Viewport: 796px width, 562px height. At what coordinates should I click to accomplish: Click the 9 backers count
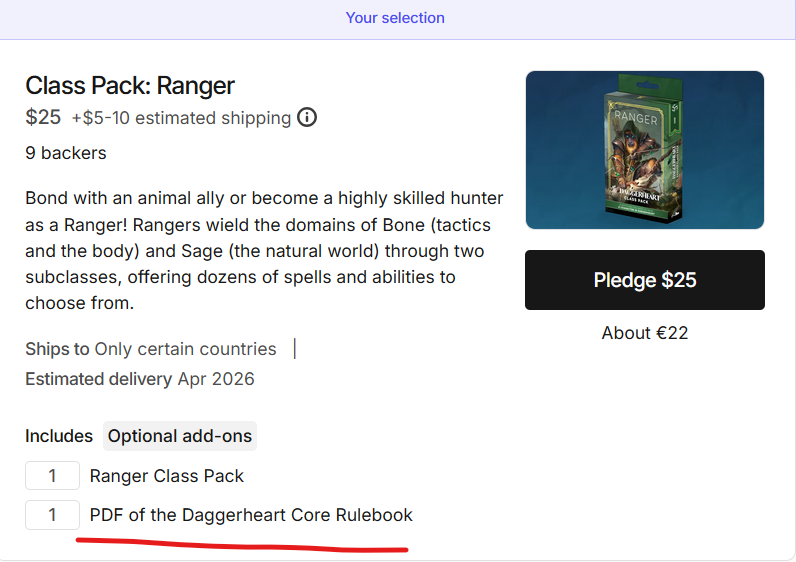(x=66, y=153)
